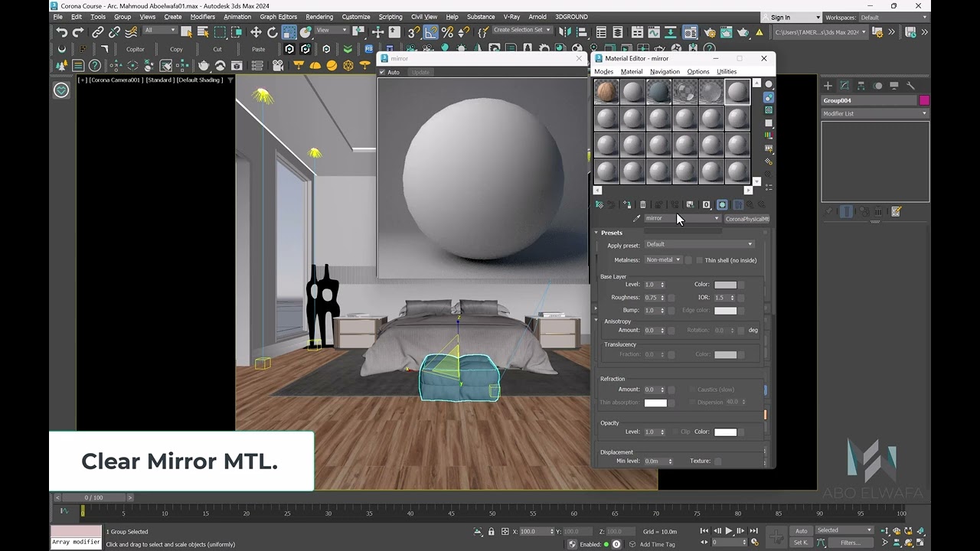Image resolution: width=980 pixels, height=551 pixels.
Task: Click the help question mark icon in third toolbar row
Action: click(x=95, y=66)
